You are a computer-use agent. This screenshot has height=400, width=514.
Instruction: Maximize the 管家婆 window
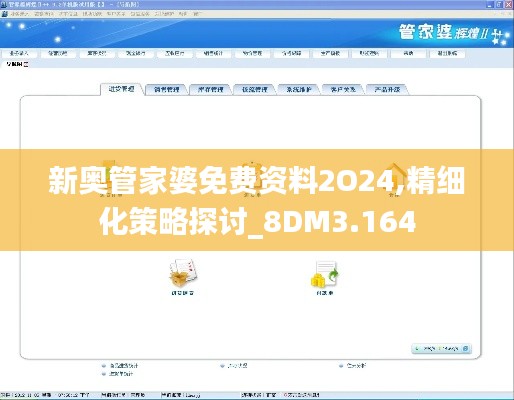(499, 4)
